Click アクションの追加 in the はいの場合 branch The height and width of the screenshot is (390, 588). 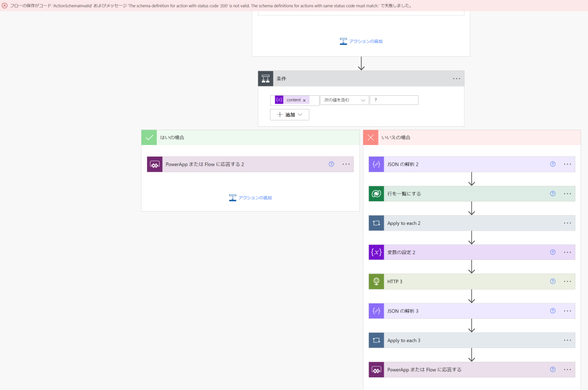point(251,198)
